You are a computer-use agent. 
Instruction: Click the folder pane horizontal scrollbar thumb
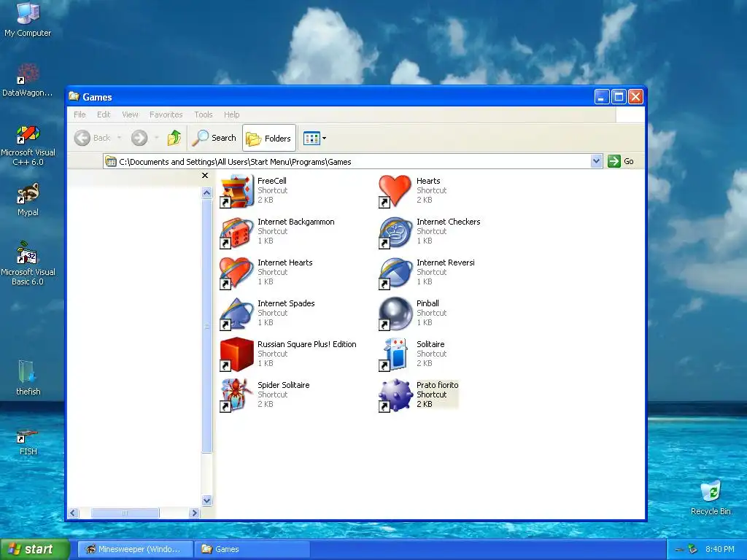coord(125,513)
